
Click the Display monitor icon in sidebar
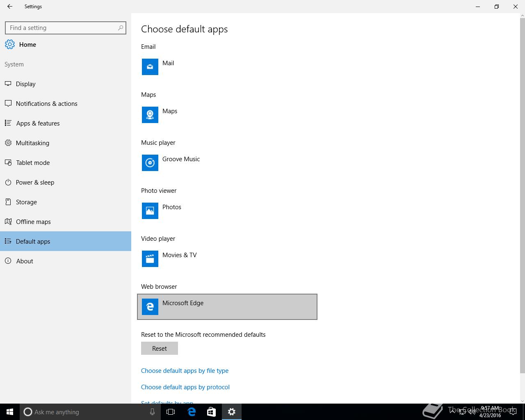8,84
